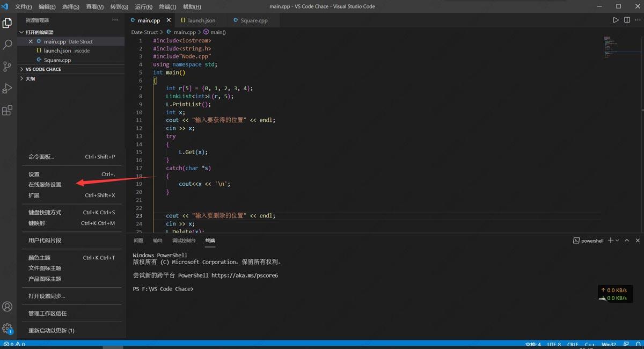The image size is (644, 349).
Task: Open Square.cpp in the open editors list
Action: [57, 60]
